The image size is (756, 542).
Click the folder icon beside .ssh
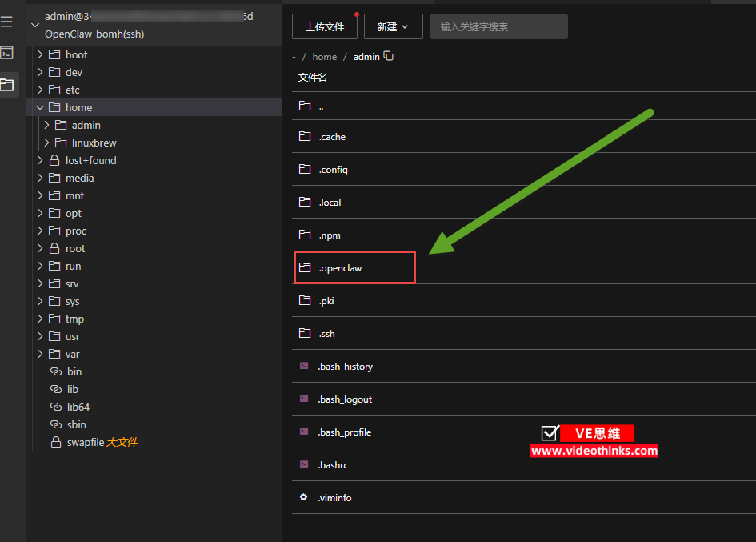click(304, 333)
